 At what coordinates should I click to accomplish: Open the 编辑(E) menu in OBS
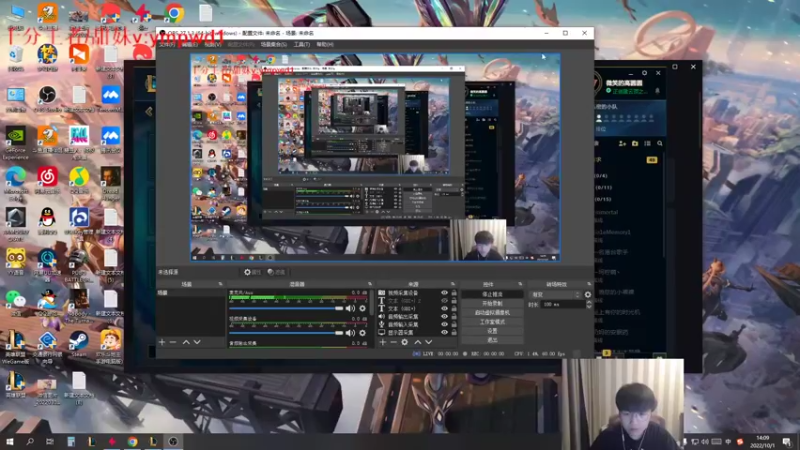tap(190, 44)
